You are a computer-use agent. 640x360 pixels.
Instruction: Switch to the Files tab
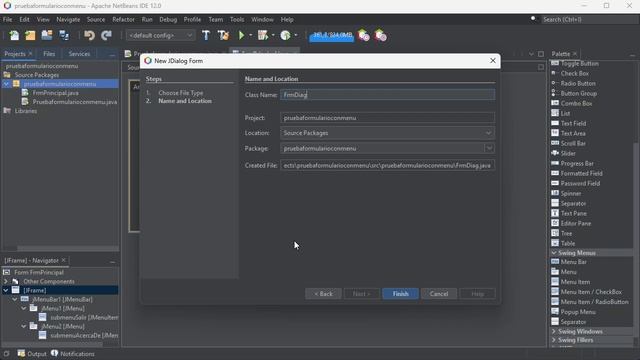click(49, 54)
